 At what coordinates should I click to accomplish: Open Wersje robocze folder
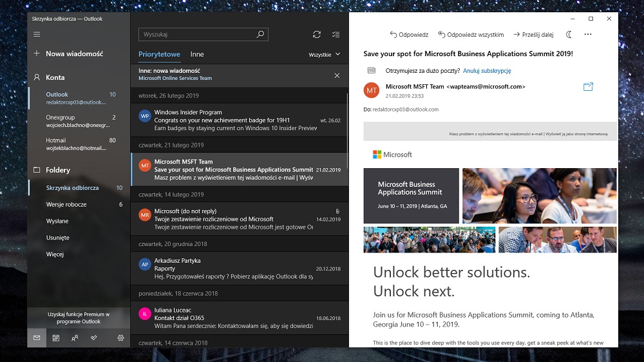[x=79, y=204]
